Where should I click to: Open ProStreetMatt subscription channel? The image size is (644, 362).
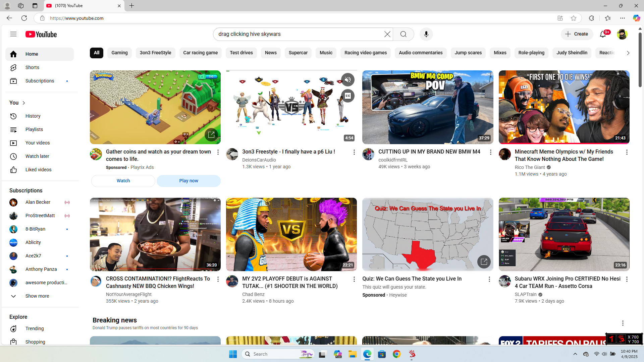pos(40,216)
